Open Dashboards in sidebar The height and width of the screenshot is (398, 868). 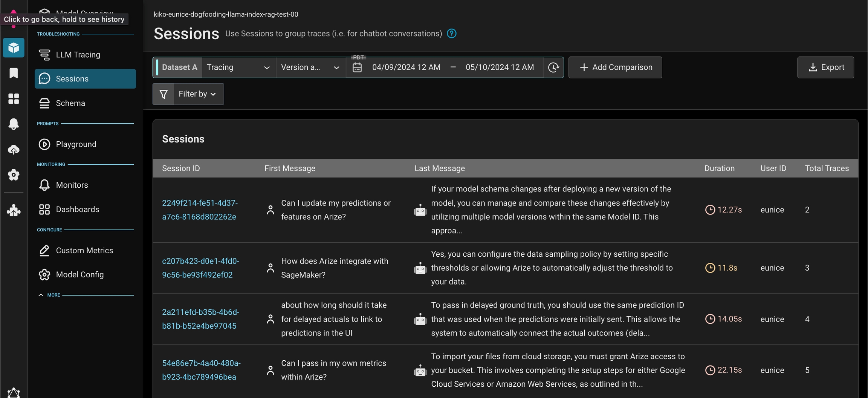coord(85,210)
